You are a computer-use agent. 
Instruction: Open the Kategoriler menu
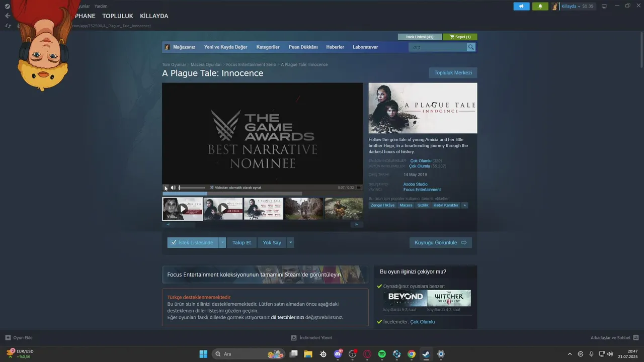pos(268,47)
